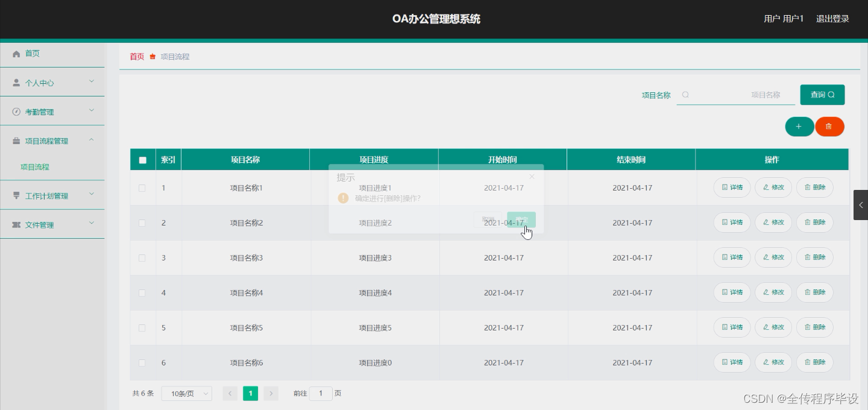The width and height of the screenshot is (868, 410).
Task: Click the collapse arrow tab on right screen edge
Action: click(x=861, y=204)
